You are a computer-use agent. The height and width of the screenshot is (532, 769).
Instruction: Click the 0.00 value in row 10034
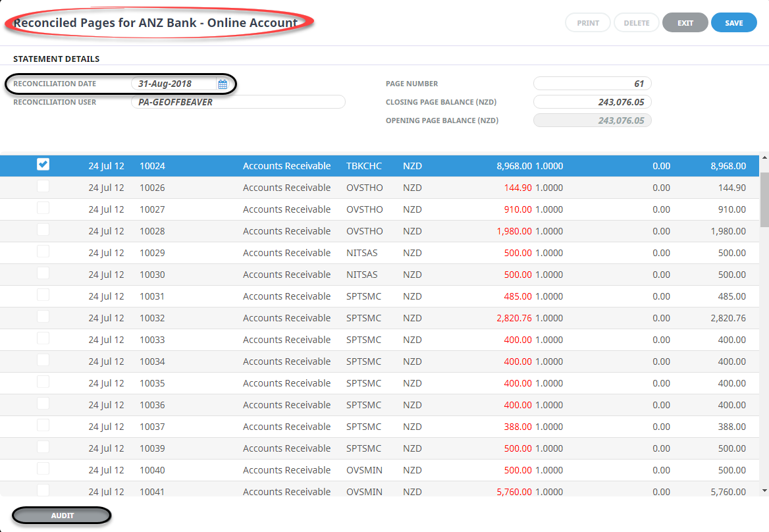pyautogui.click(x=661, y=361)
